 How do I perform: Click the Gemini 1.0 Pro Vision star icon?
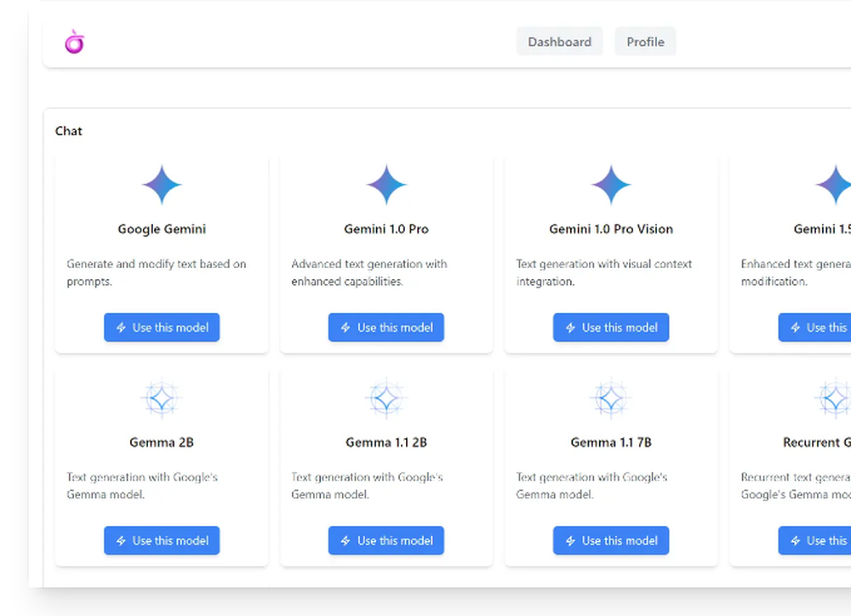[x=611, y=185]
